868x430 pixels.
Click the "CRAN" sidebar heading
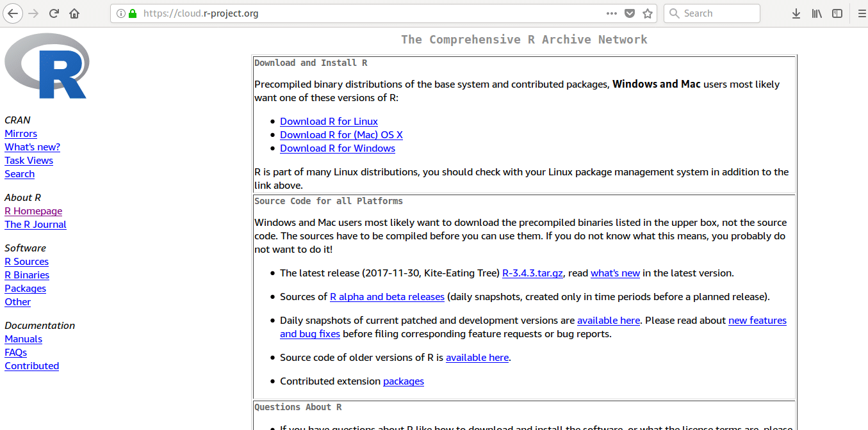coord(17,120)
